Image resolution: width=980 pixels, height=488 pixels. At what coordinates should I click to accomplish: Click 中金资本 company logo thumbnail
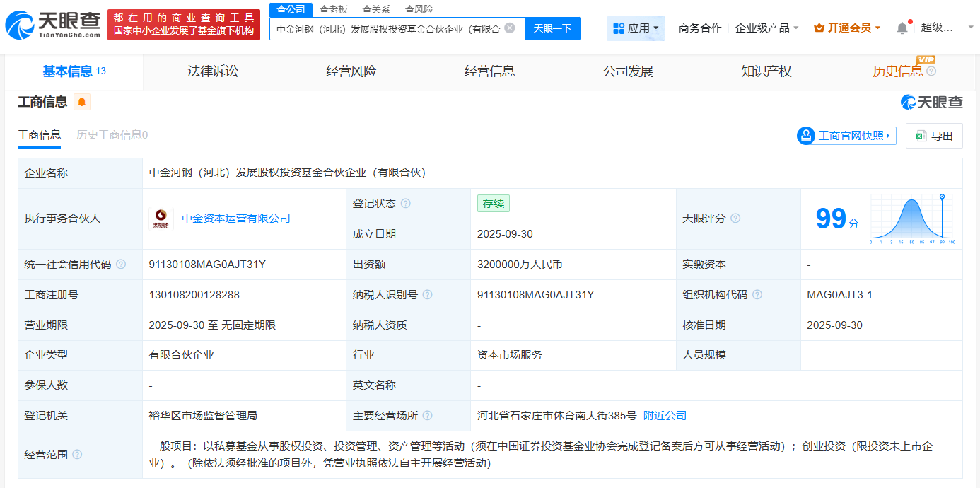[161, 219]
